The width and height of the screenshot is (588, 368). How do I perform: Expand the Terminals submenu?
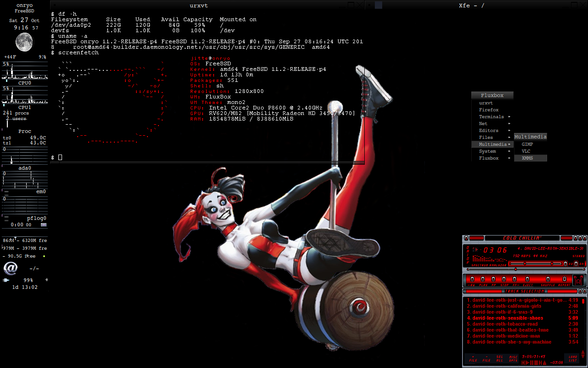492,117
